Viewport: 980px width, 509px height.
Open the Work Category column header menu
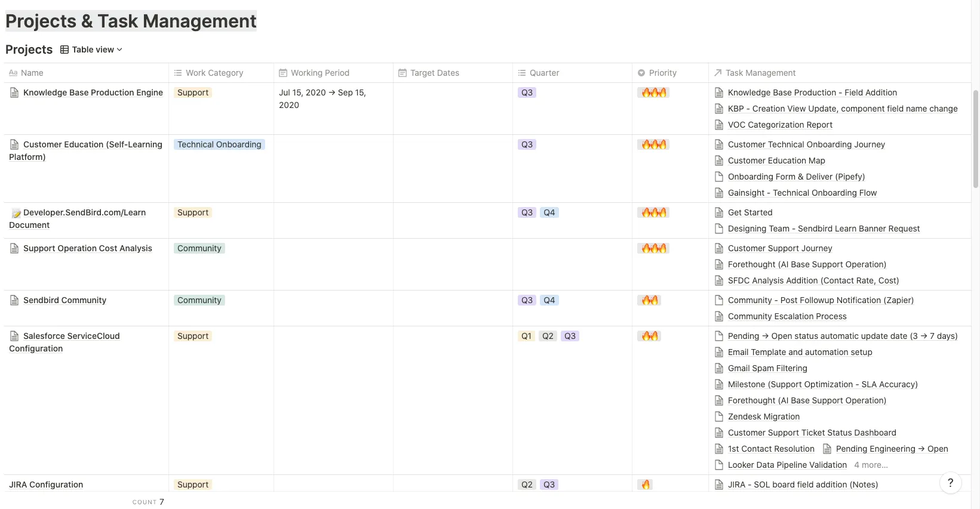pos(214,73)
